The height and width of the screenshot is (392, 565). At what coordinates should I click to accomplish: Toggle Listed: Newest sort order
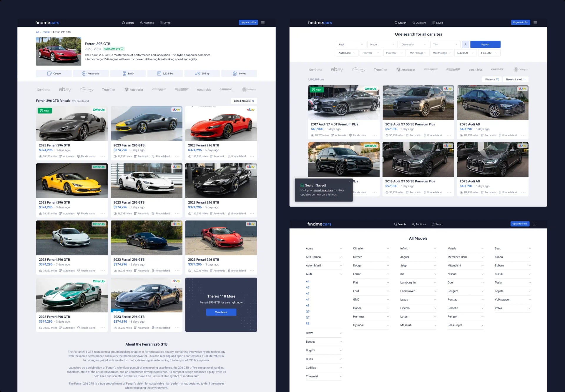tap(244, 101)
